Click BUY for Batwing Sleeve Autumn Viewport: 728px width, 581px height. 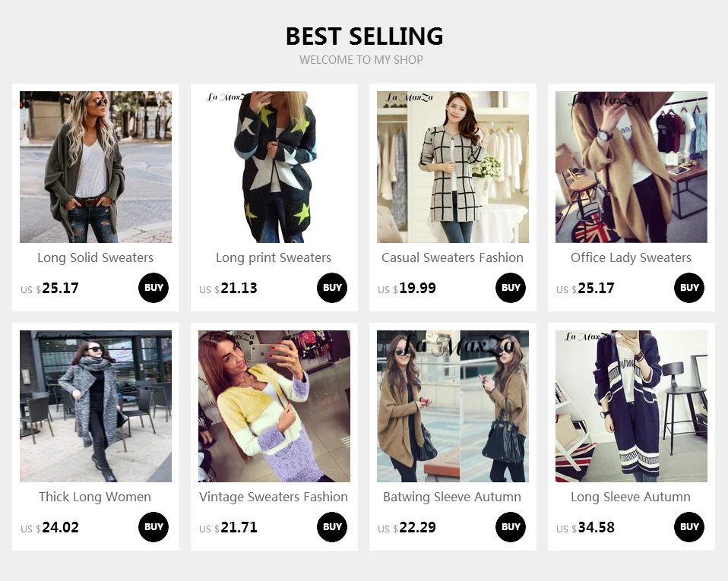click(511, 527)
